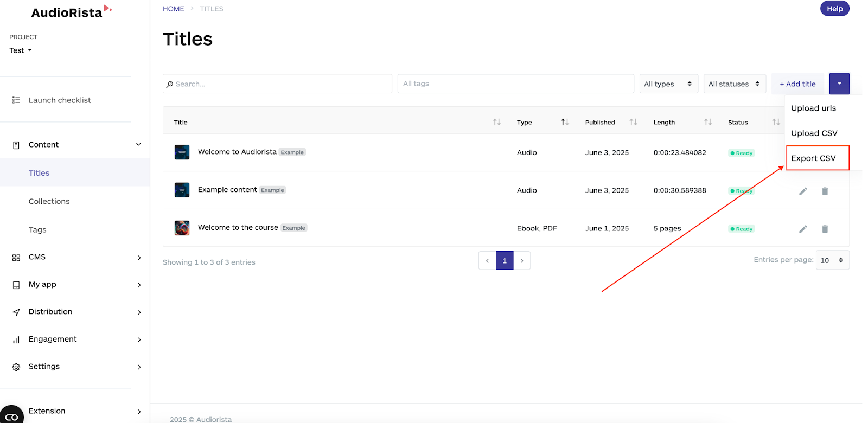Delete the Example content title via trash icon
868x423 pixels.
825,191
